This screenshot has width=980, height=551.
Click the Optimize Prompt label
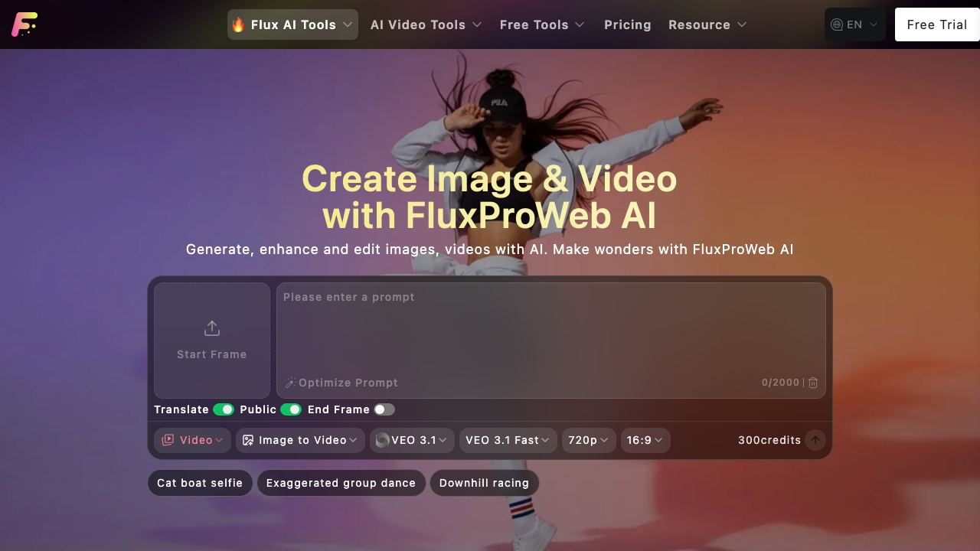tap(348, 383)
